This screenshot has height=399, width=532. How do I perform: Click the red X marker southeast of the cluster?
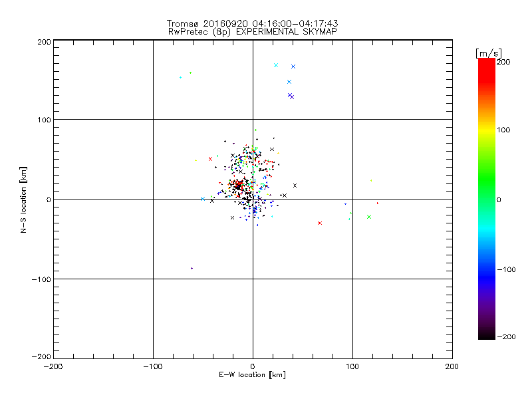320,223
